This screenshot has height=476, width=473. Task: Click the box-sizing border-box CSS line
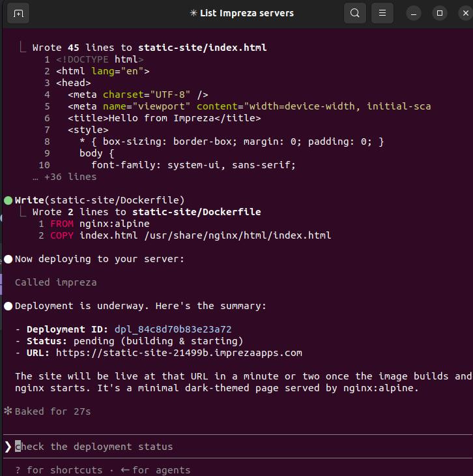(x=232, y=141)
